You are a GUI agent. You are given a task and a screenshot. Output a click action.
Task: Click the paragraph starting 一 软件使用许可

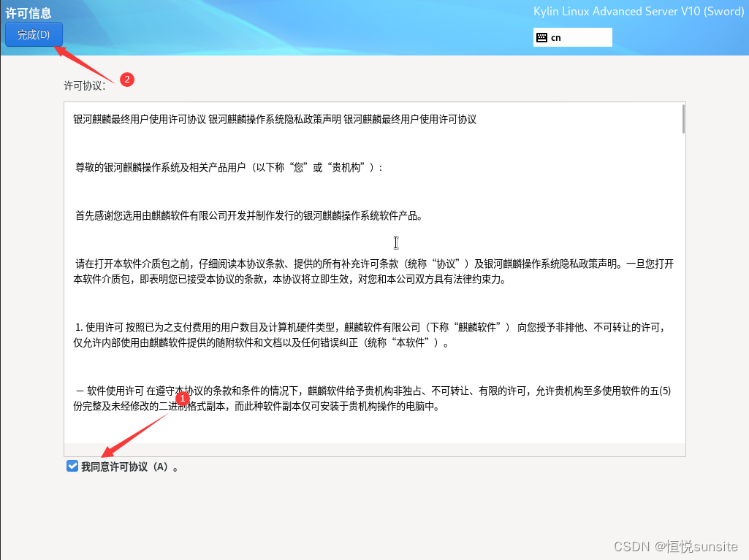pos(372,399)
